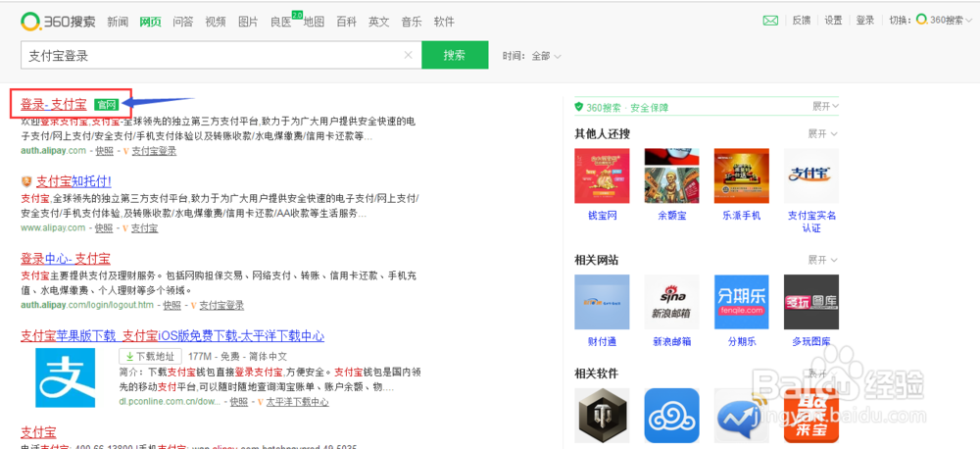980x449 pixels.
Task: Open the bottom 支付宝 result link
Action: coord(38,432)
